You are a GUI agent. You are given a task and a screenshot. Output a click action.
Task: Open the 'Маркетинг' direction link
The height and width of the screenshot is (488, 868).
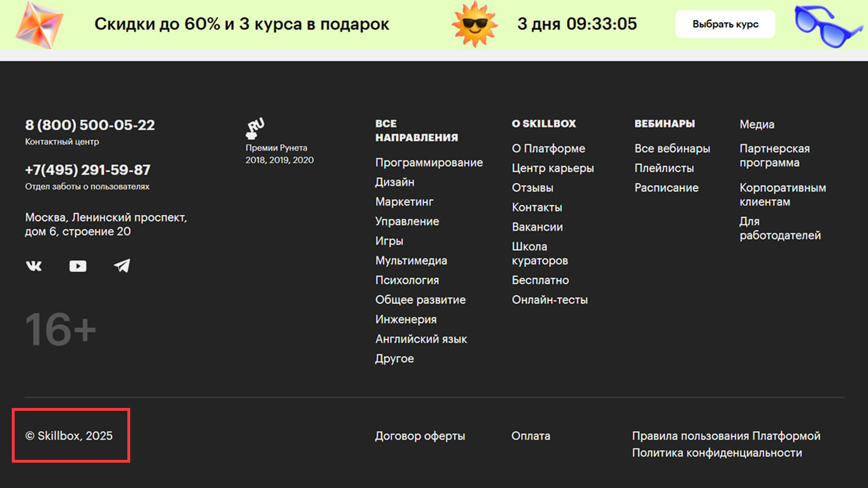[x=404, y=202]
